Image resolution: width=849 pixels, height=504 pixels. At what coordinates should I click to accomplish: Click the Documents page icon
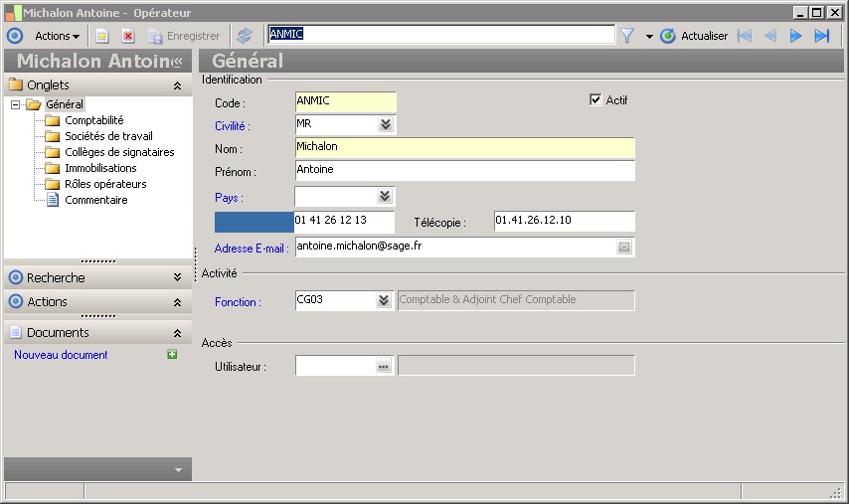tap(16, 332)
